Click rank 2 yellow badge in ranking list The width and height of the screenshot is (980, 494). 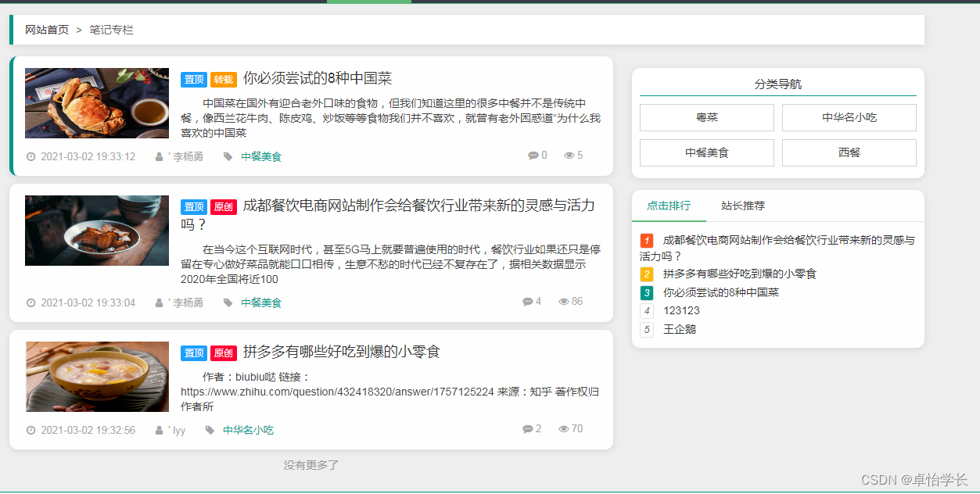click(647, 274)
